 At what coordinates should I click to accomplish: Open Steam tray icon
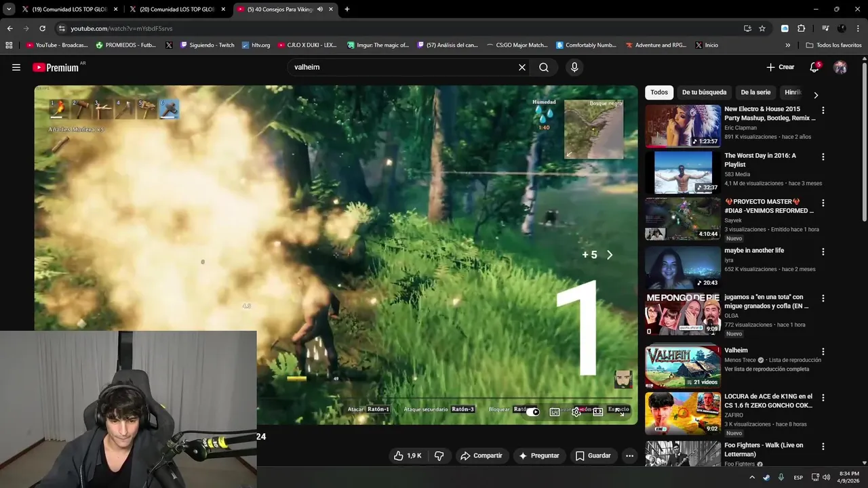pyautogui.click(x=766, y=477)
